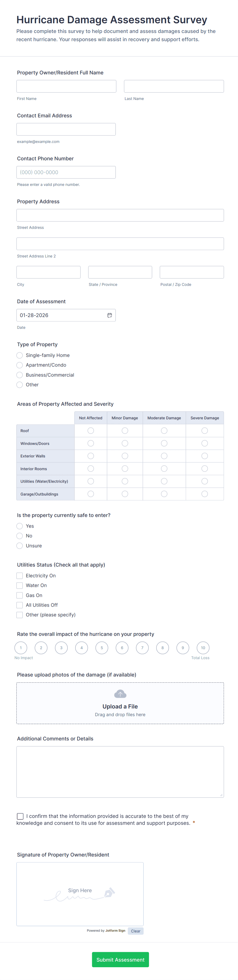Image resolution: width=238 pixels, height=980 pixels.
Task: Select rating 5 on the impact scale
Action: click(x=102, y=648)
